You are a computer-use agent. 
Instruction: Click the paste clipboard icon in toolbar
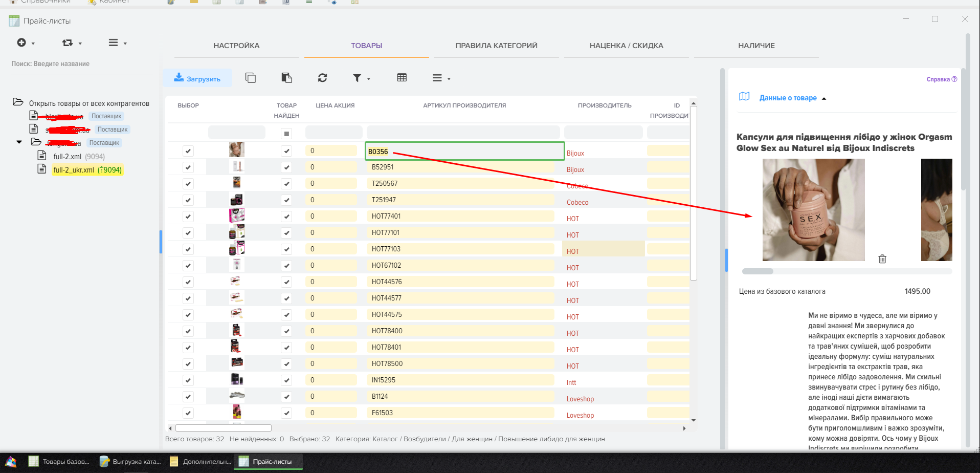click(286, 78)
